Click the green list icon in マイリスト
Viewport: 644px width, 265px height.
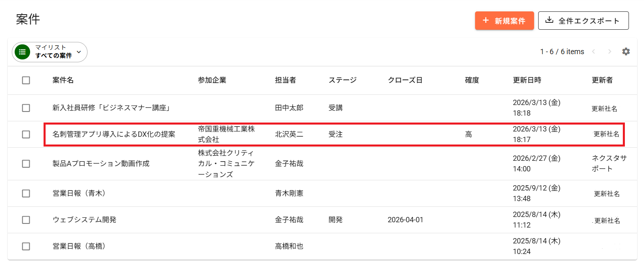[22, 52]
